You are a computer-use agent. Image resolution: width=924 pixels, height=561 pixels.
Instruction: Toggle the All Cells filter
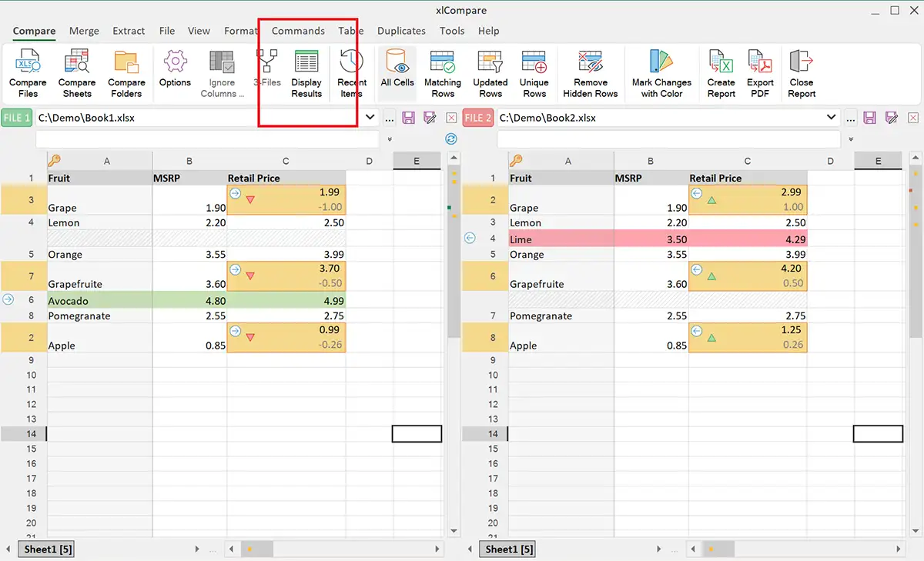pos(397,73)
